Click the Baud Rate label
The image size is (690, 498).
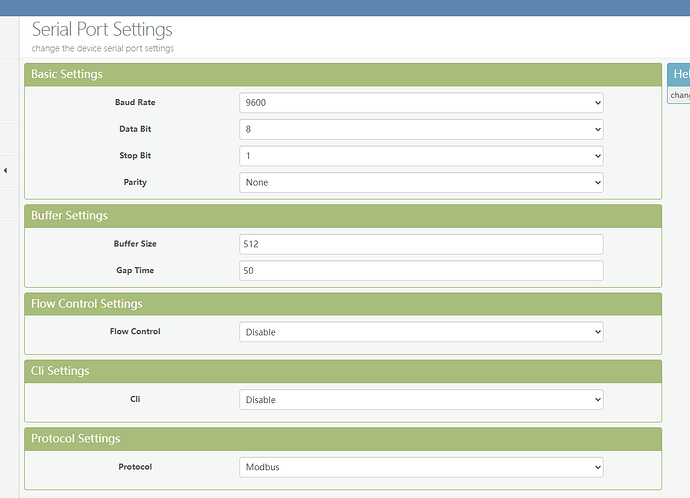tap(135, 102)
